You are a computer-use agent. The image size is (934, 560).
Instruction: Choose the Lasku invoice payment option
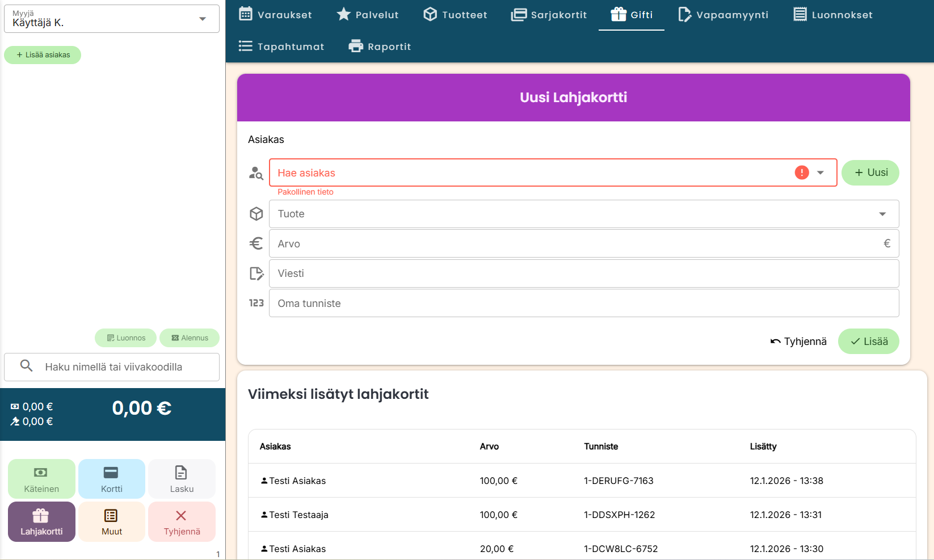pyautogui.click(x=182, y=479)
